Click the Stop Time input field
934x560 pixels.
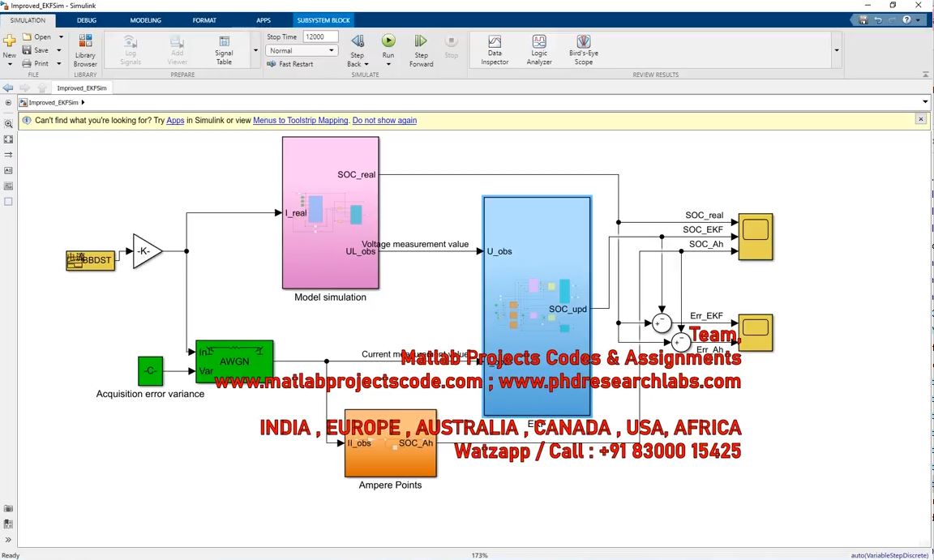[x=320, y=36]
